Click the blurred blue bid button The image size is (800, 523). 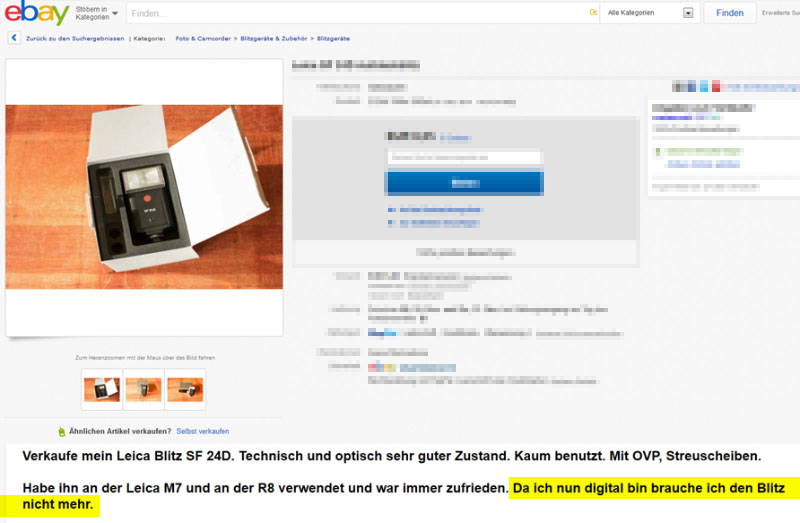[x=465, y=183]
